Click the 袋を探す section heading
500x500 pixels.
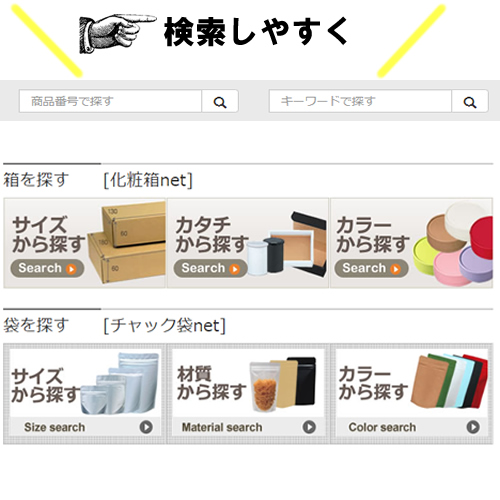(x=36, y=325)
